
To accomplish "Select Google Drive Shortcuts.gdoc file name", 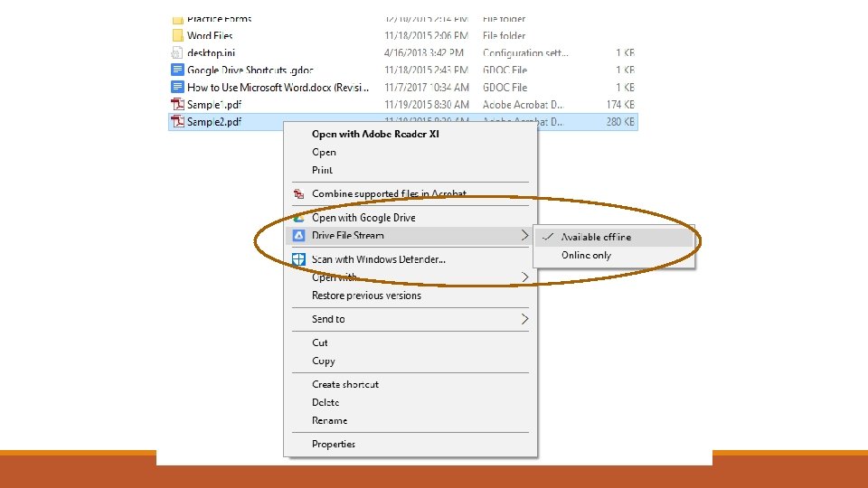I will [250, 70].
